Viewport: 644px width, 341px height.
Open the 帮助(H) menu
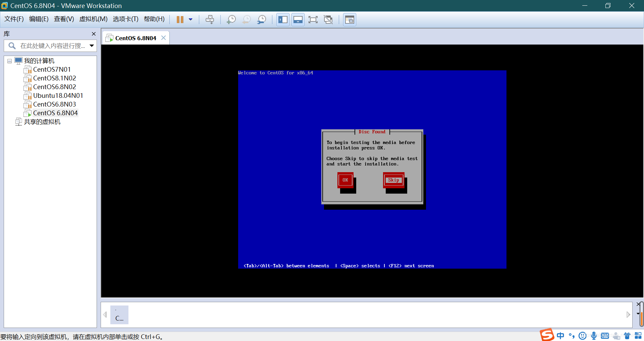(154, 19)
